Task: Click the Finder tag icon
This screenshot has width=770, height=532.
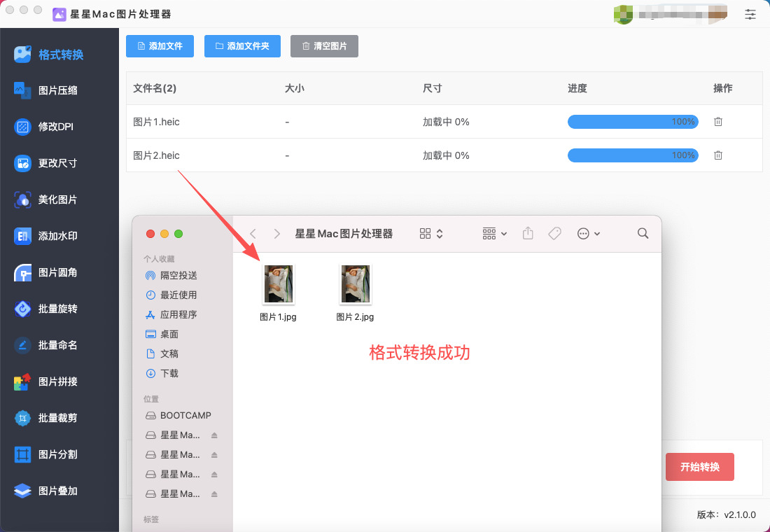Action: pyautogui.click(x=554, y=233)
